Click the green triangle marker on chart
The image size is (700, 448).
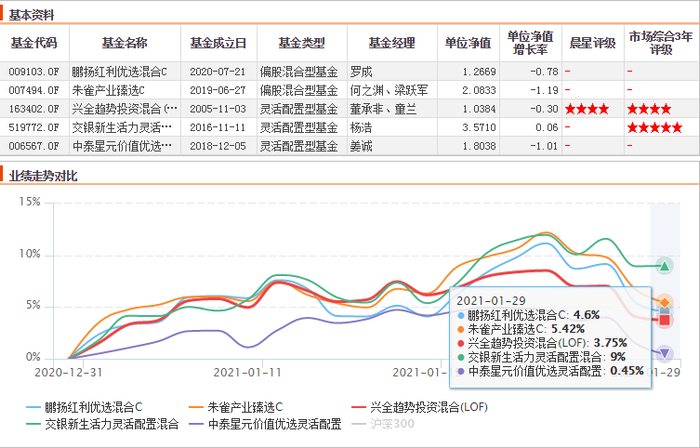[x=664, y=266]
